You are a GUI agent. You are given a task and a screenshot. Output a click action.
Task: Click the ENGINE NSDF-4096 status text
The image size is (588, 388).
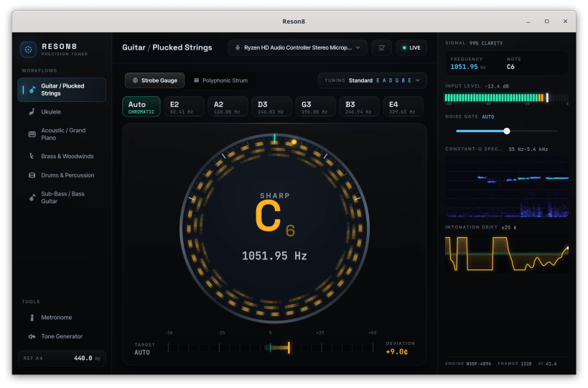click(468, 364)
